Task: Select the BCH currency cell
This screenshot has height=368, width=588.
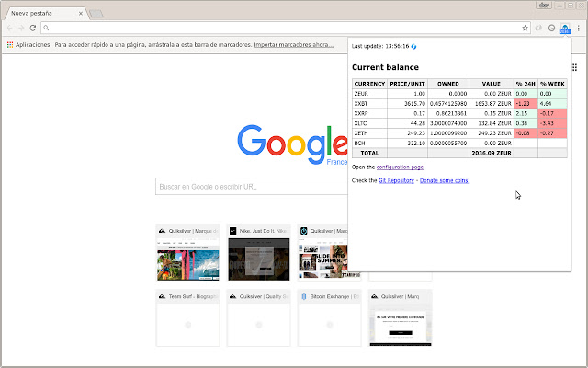Action: 369,144
